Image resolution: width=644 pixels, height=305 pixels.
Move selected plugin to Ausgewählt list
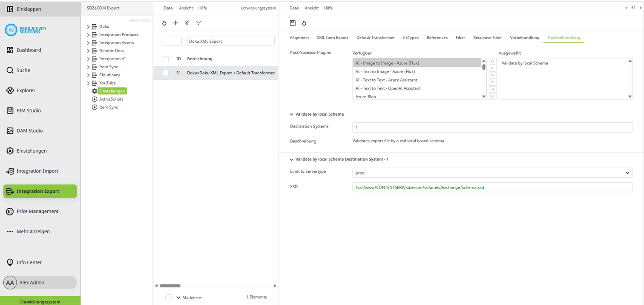(x=492, y=68)
